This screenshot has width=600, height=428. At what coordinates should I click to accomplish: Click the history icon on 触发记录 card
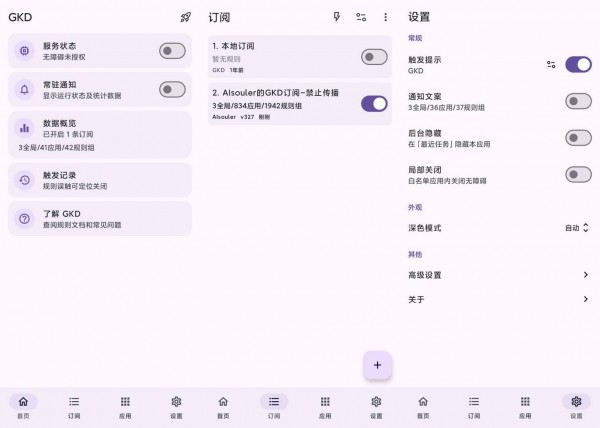tap(24, 180)
